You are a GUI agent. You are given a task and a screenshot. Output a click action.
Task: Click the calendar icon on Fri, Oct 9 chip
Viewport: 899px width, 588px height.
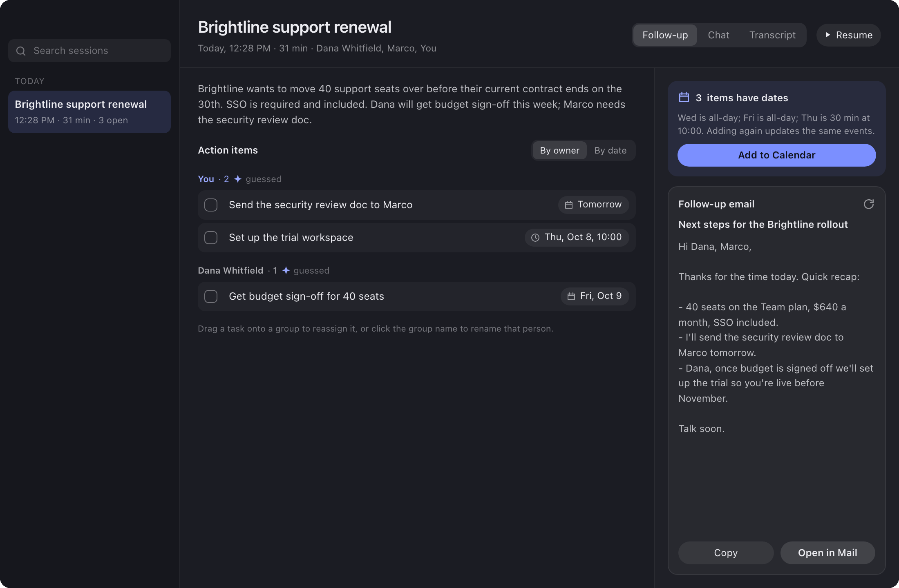pos(571,296)
